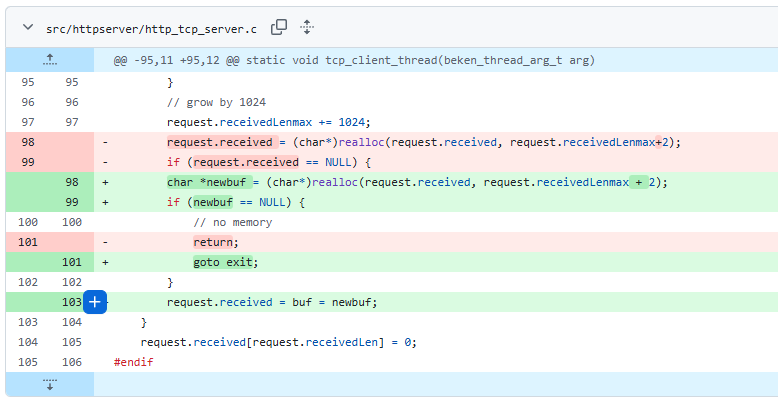The image size is (778, 410).
Task: Collapse the http_tcp_server.c file diff
Action: (27, 28)
